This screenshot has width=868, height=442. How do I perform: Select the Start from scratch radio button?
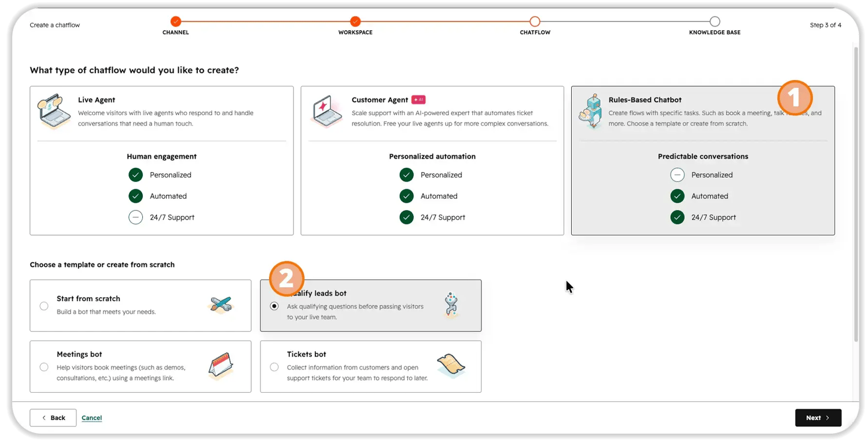pyautogui.click(x=44, y=306)
